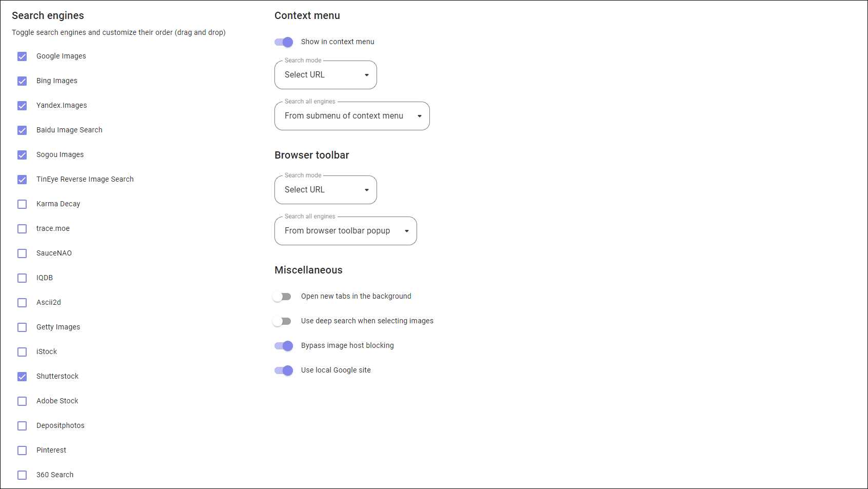
Task: Enable the IQDB checkbox
Action: pos(22,278)
